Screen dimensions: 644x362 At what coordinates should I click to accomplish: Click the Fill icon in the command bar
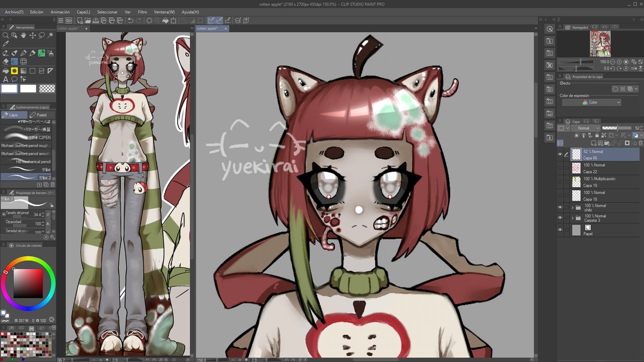[x=166, y=20]
